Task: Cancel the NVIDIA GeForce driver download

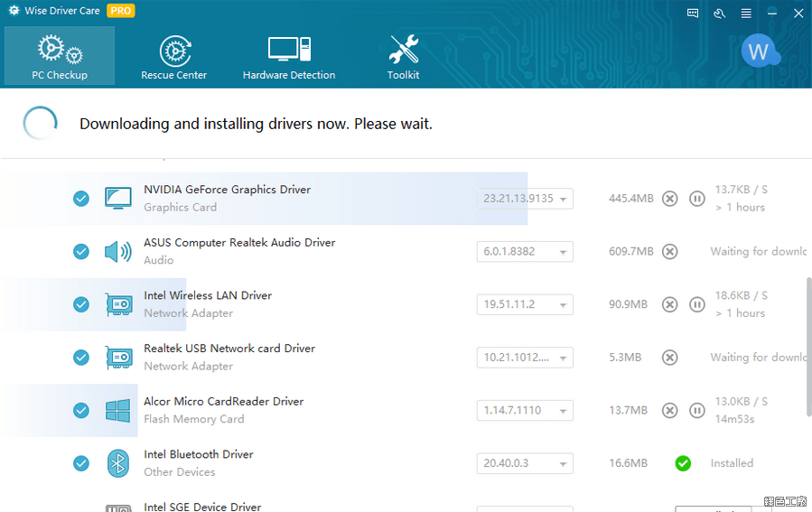Action: tap(669, 199)
